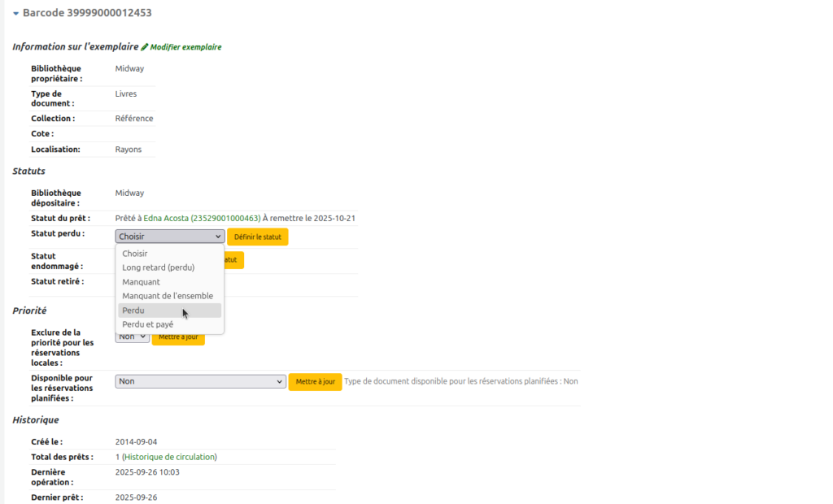Screen dimensions: 833x504
Task: Expand the planned reservations availability dropdown
Action: click(x=199, y=381)
